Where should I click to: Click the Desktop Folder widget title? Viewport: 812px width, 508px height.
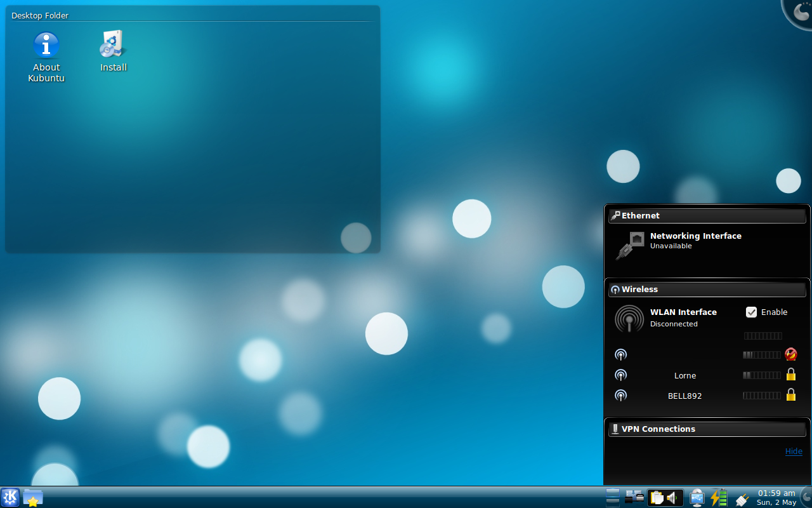(40, 15)
